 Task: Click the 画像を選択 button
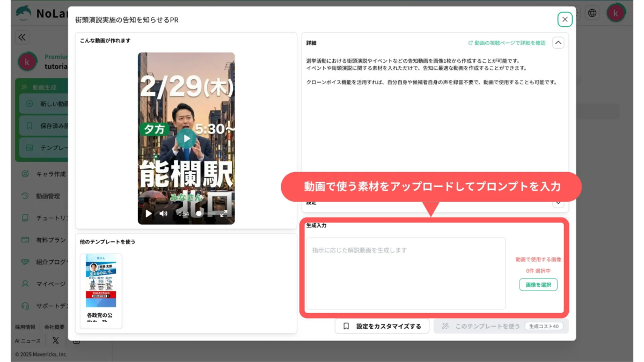tap(538, 284)
